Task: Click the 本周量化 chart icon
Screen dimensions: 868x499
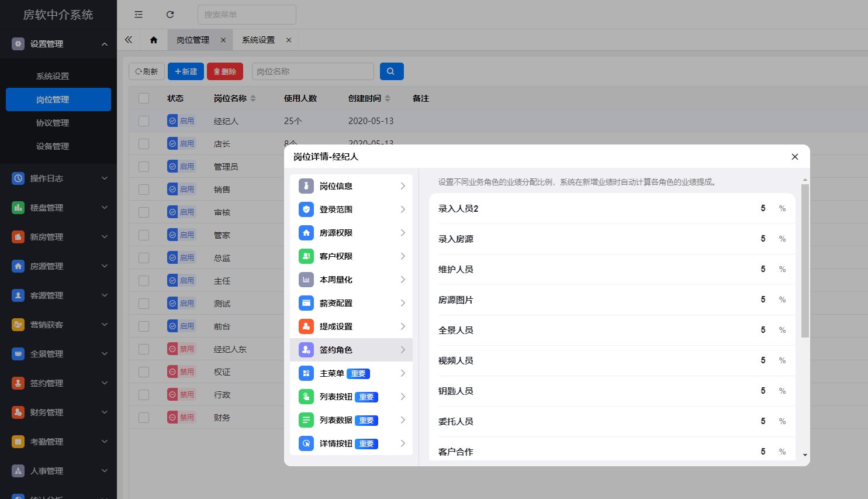Action: point(306,280)
